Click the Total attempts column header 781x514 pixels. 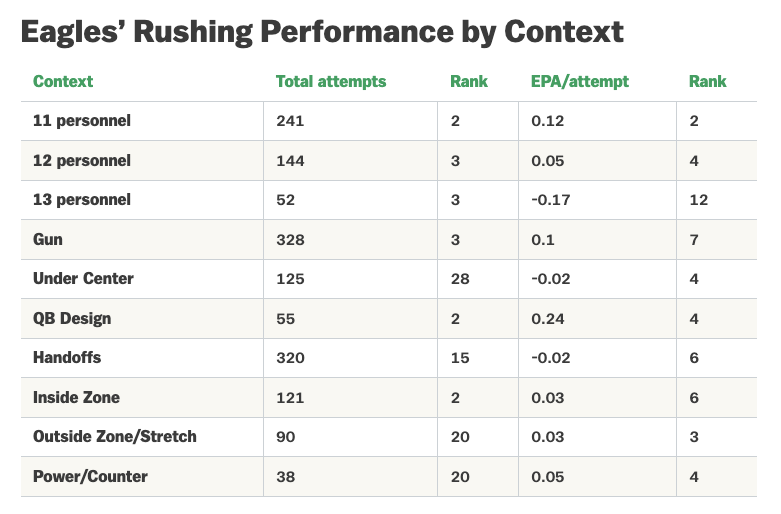[x=330, y=82]
